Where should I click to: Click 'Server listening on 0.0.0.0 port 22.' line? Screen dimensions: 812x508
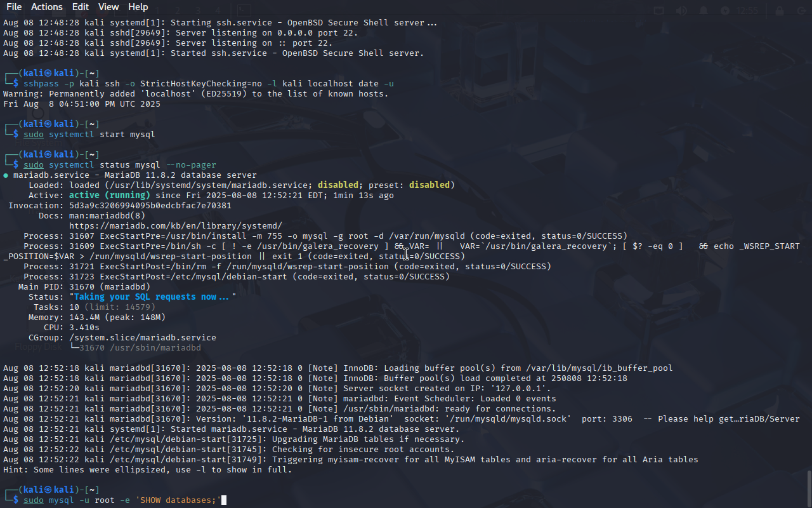point(181,32)
